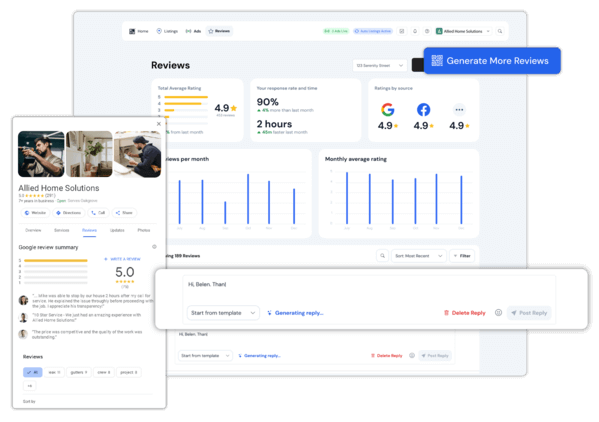599x422 pixels.
Task: Click the Call button in Google panel
Action: pos(98,213)
